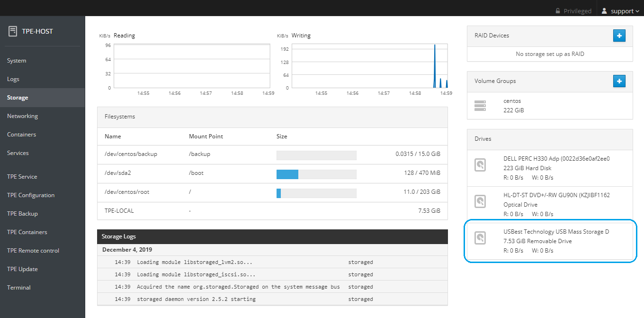
Task: Click the HL-DT-ST optical drive icon
Action: coord(480,201)
